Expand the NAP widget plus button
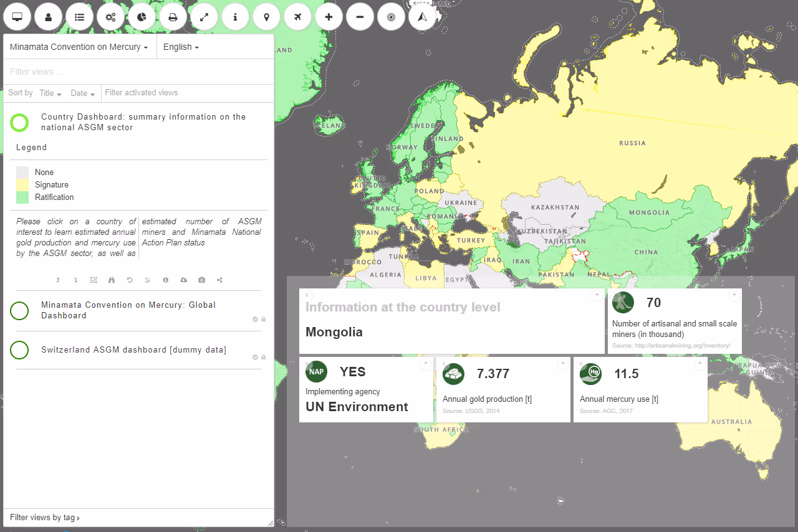 point(425,364)
